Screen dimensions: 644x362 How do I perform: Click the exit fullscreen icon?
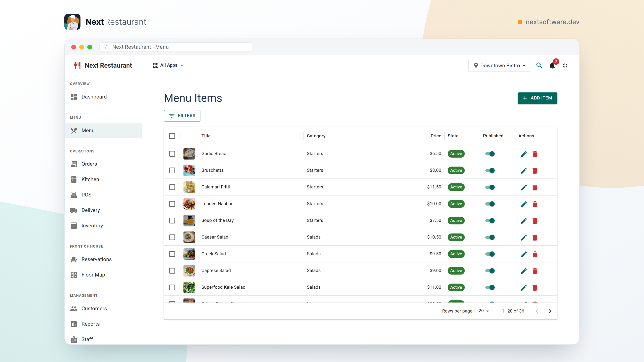[565, 65]
